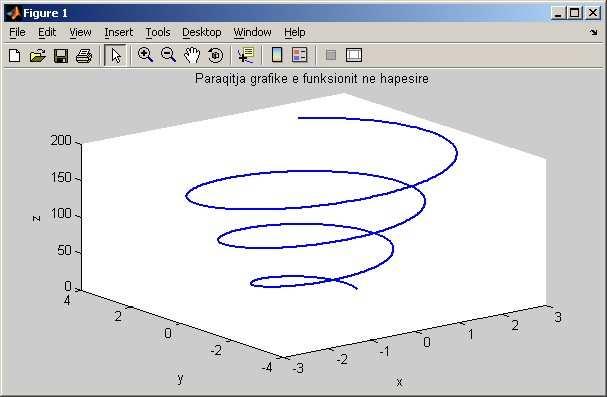Save the figure using the floppy disk icon

click(x=61, y=55)
